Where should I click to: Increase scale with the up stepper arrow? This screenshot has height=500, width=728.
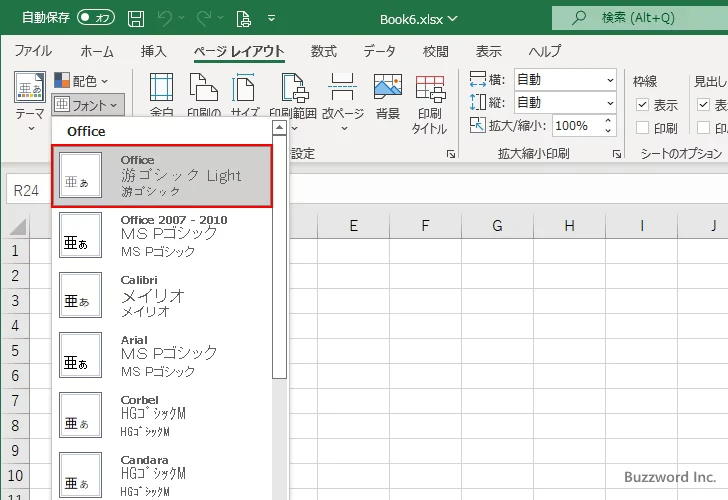coord(608,121)
